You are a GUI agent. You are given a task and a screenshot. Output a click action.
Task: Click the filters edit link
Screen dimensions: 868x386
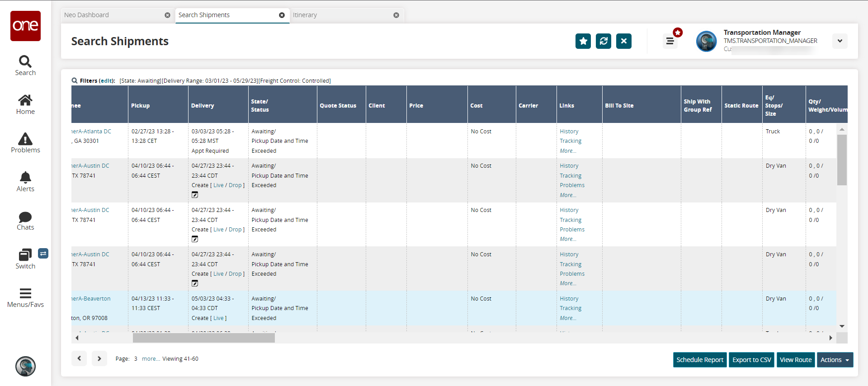(107, 80)
